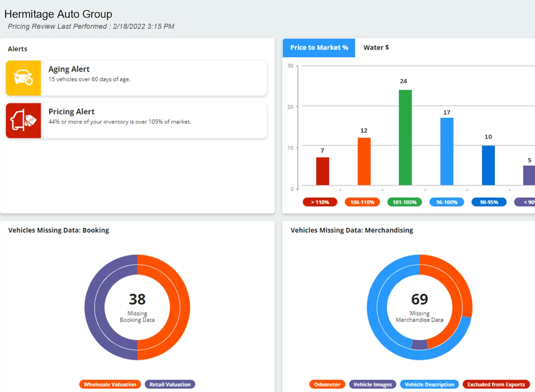Select the Excluded from Exports legend button
The width and height of the screenshot is (535, 392).
pos(496,384)
